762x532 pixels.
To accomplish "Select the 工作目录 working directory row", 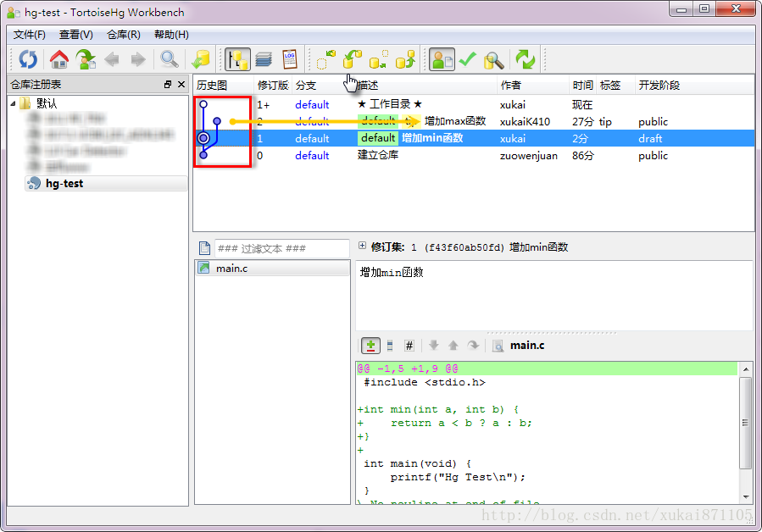I will [x=474, y=104].
